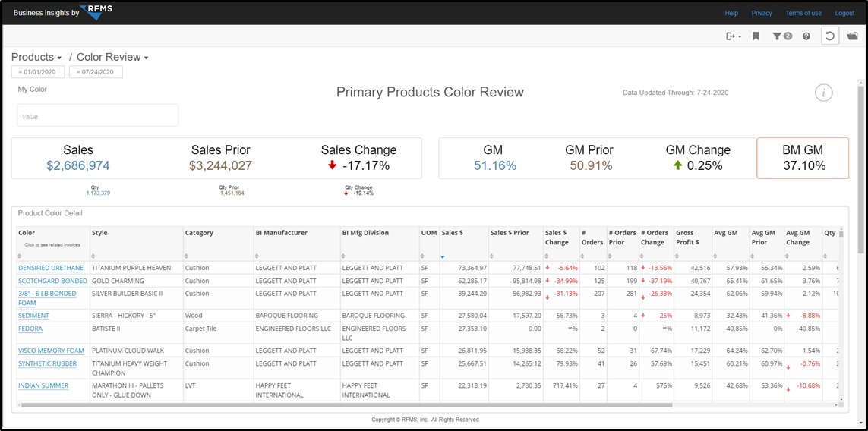868x431 pixels.
Task: Click sort arrows under BI Manufacturer header
Action: [x=258, y=256]
